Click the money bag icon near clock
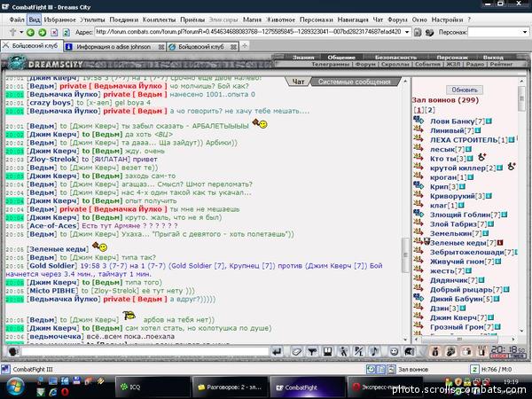The width and height of the screenshot is (532, 399). point(435,352)
